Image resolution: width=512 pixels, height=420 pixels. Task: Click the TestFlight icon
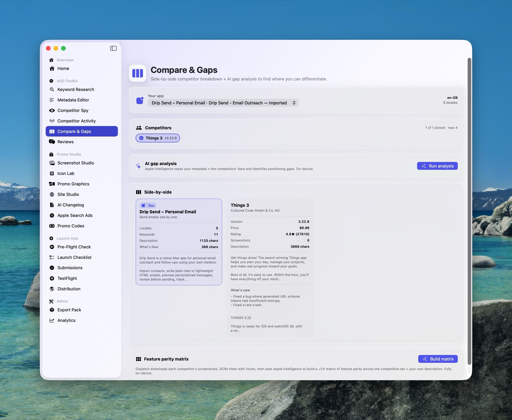pyautogui.click(x=52, y=278)
